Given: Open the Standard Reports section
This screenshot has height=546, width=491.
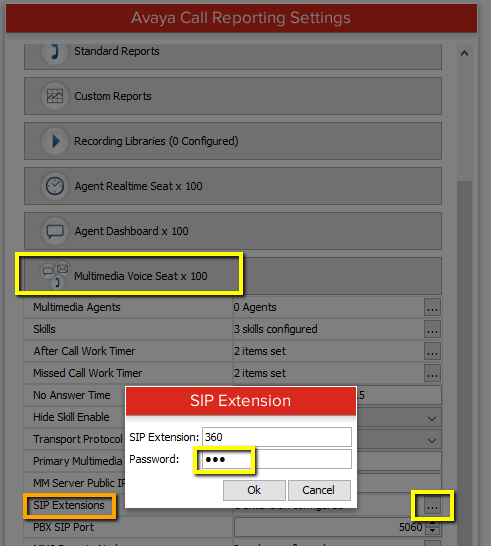Looking at the screenshot, I should [x=233, y=56].
